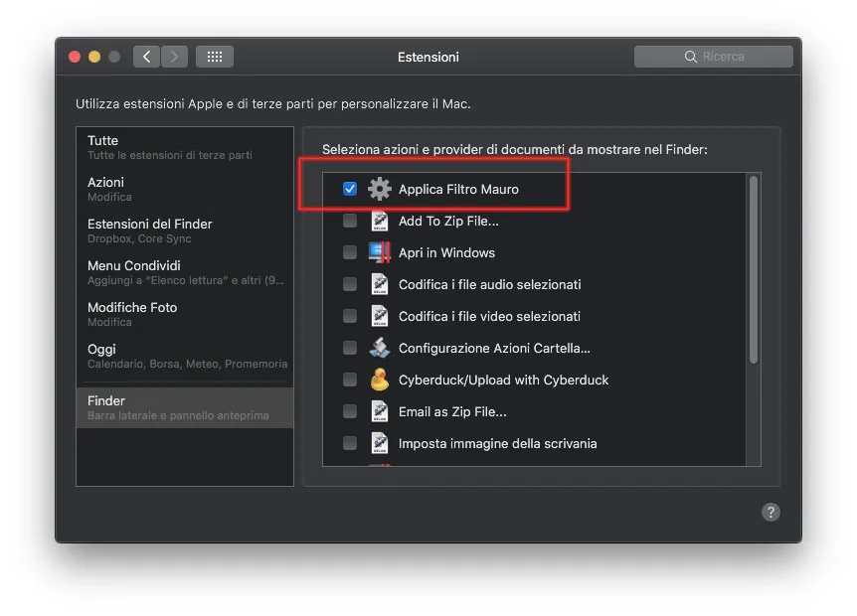This screenshot has height=616, width=857.
Task: Open the Show All preferences grid icon
Action: pyautogui.click(x=214, y=57)
